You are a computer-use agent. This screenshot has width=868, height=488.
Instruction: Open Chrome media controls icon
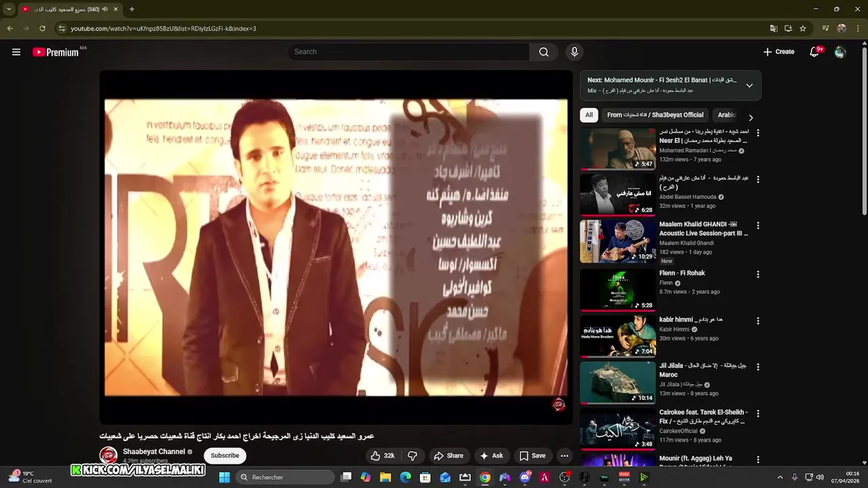(x=825, y=28)
